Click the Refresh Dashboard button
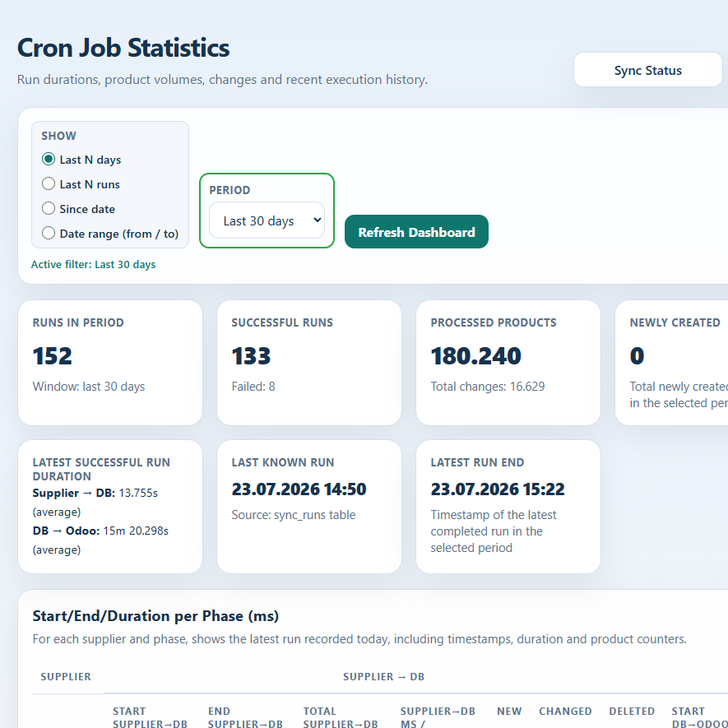Viewport: 728px width, 728px height. coord(416,232)
